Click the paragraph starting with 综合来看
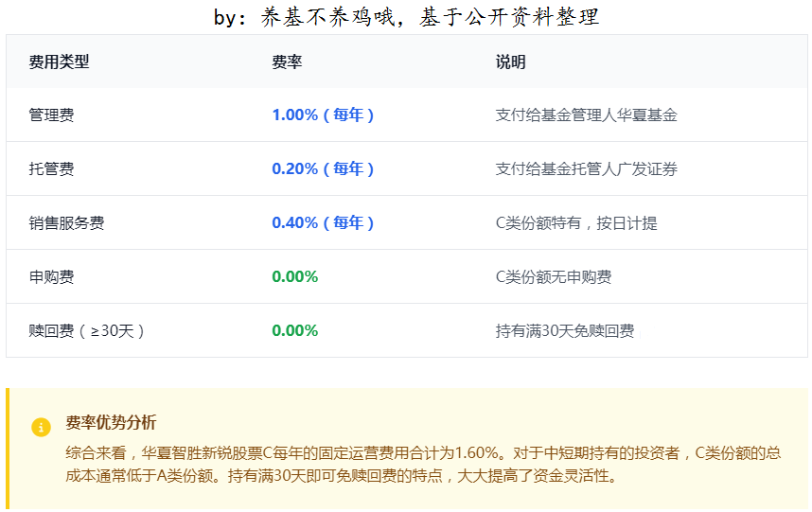The width and height of the screenshot is (812, 512). pos(423,465)
